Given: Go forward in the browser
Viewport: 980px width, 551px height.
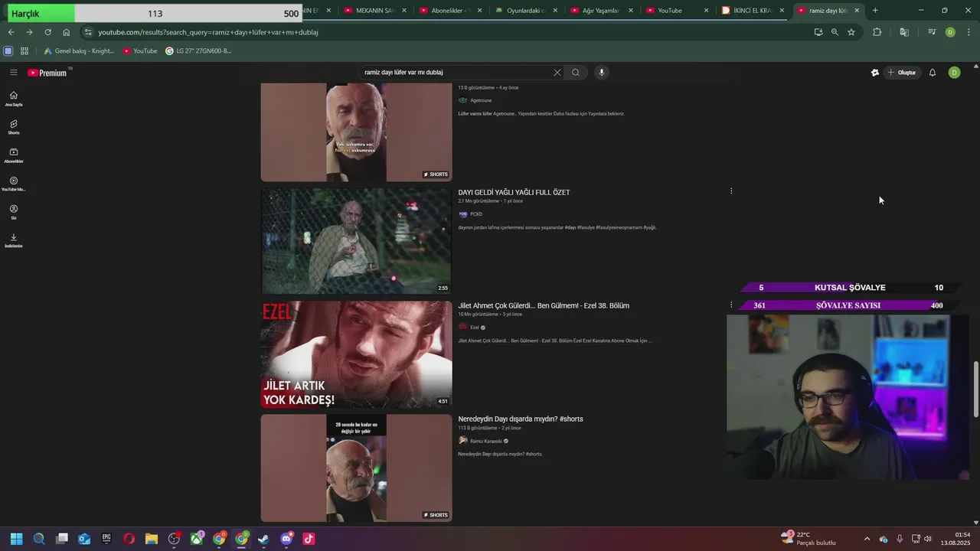Looking at the screenshot, I should tap(29, 32).
